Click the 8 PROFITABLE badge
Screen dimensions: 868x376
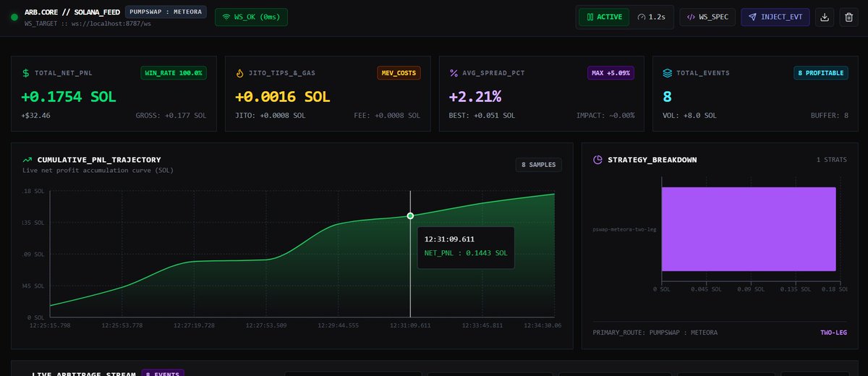point(820,73)
